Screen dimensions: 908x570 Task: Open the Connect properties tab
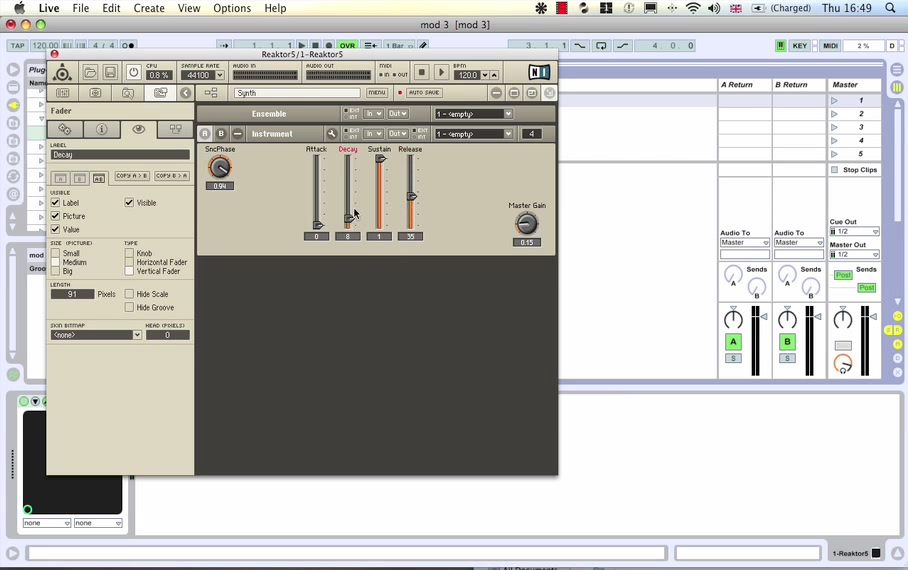(175, 129)
